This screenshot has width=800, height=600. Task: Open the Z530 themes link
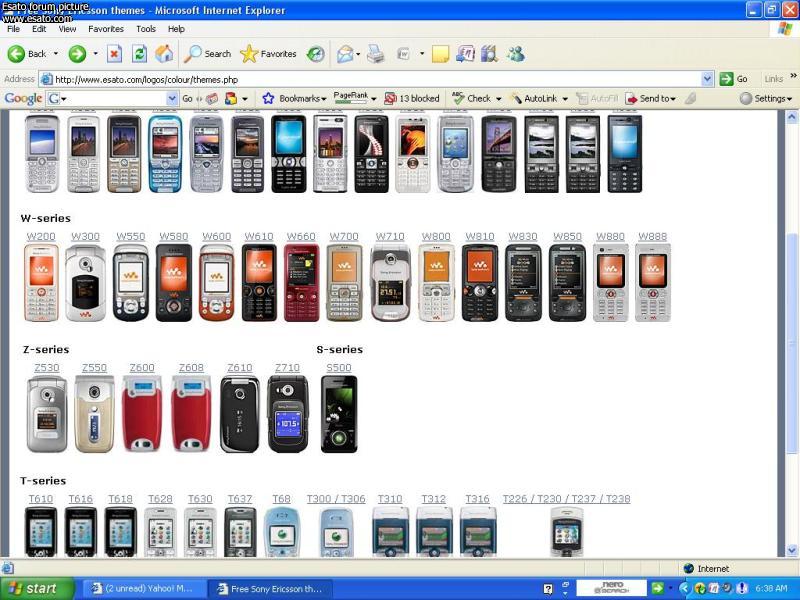pyautogui.click(x=47, y=368)
